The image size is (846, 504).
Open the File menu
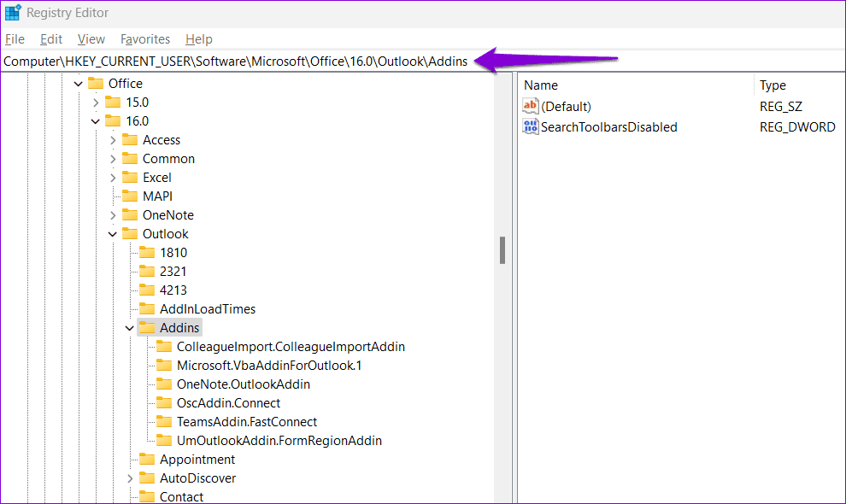[x=15, y=39]
